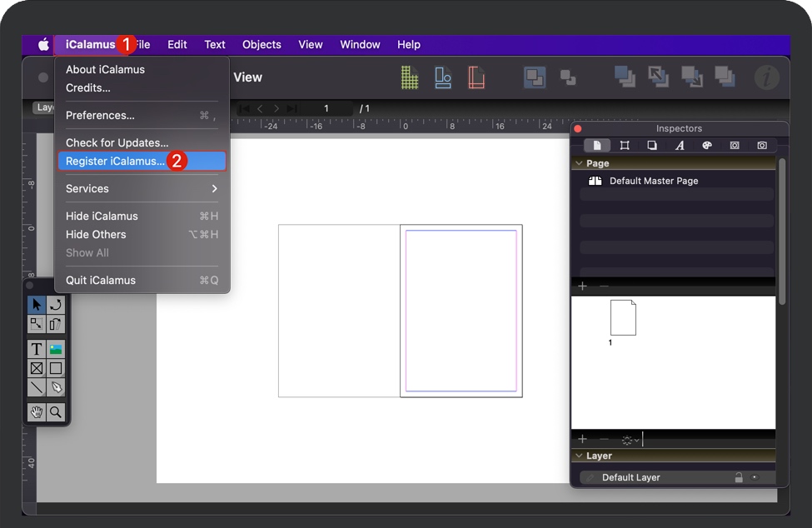Toggle the red guides view icon

tap(476, 77)
